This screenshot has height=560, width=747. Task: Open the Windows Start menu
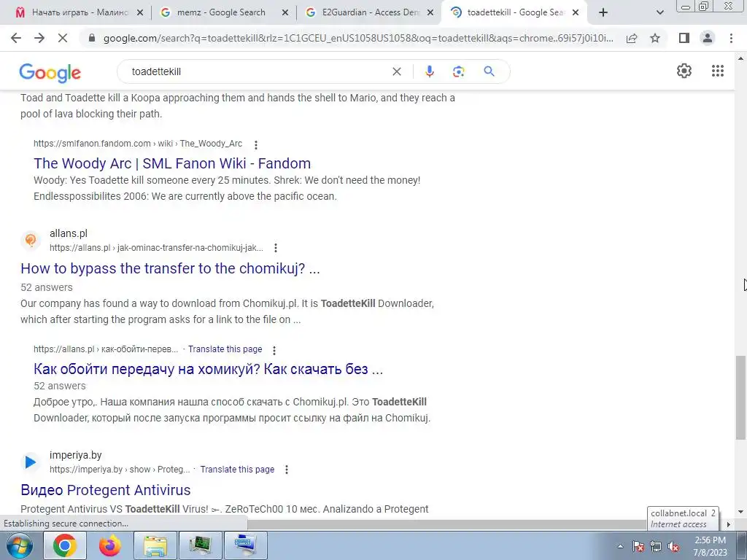click(19, 545)
